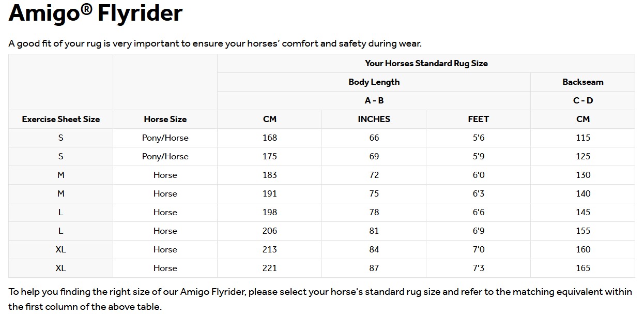644x314 pixels.
Task: Click the Body Length header cell
Action: pyautogui.click(x=374, y=82)
